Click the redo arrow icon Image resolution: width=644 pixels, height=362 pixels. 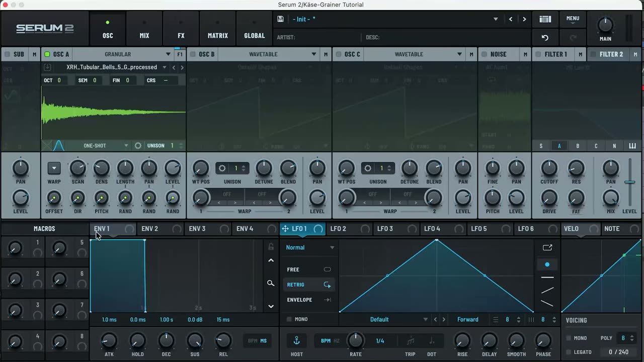573,38
